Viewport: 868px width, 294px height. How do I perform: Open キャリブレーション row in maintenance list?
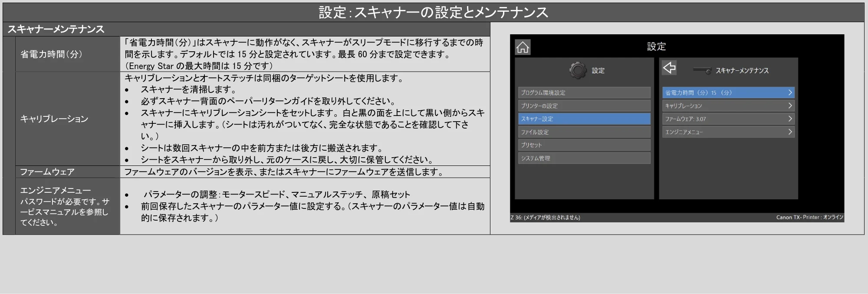(x=728, y=106)
